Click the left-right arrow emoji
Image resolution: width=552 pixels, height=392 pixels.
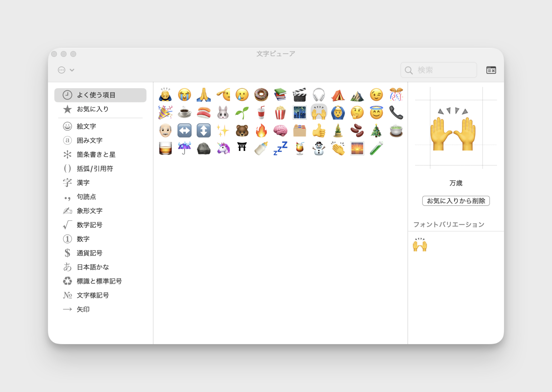coord(184,131)
